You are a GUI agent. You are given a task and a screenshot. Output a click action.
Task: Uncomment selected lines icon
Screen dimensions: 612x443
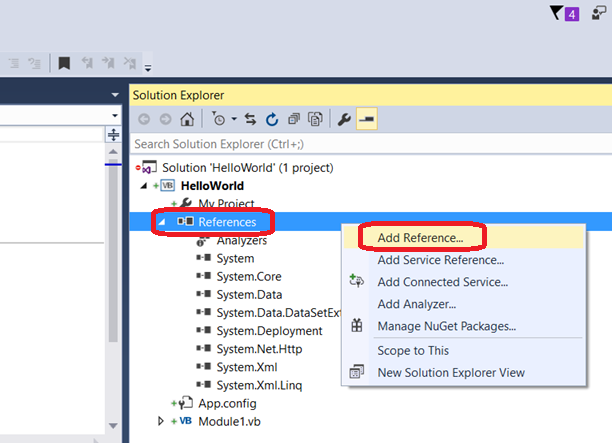tap(34, 63)
